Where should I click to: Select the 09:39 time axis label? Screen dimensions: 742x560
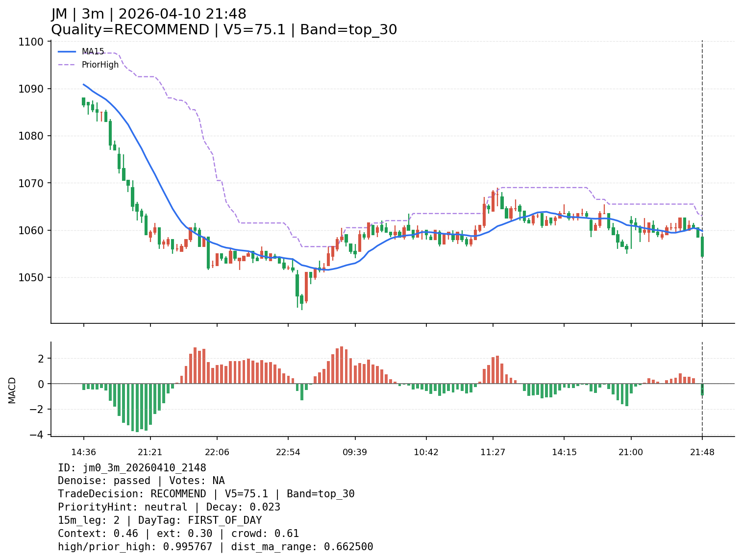click(355, 452)
